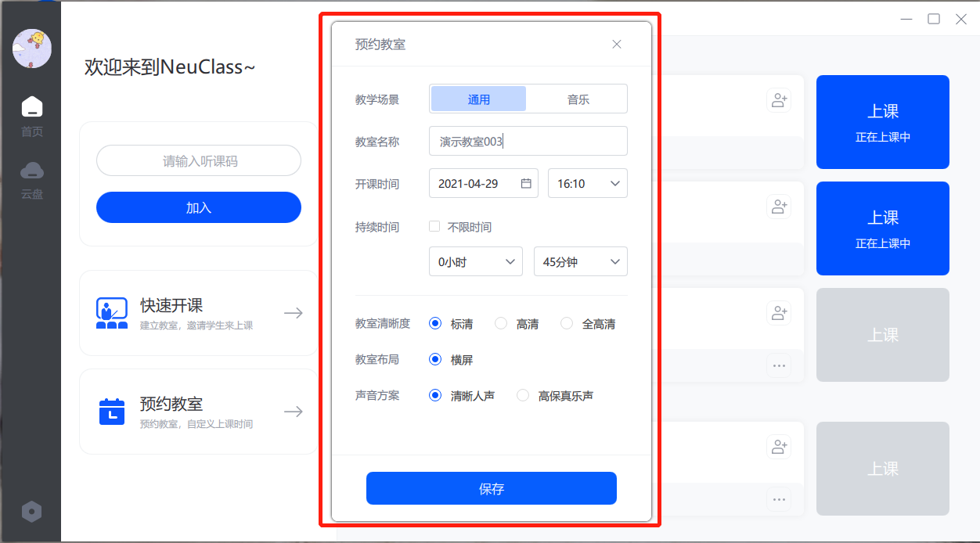The height and width of the screenshot is (543, 980).
Task: Go to 首页 home in sidebar
Action: (x=32, y=117)
